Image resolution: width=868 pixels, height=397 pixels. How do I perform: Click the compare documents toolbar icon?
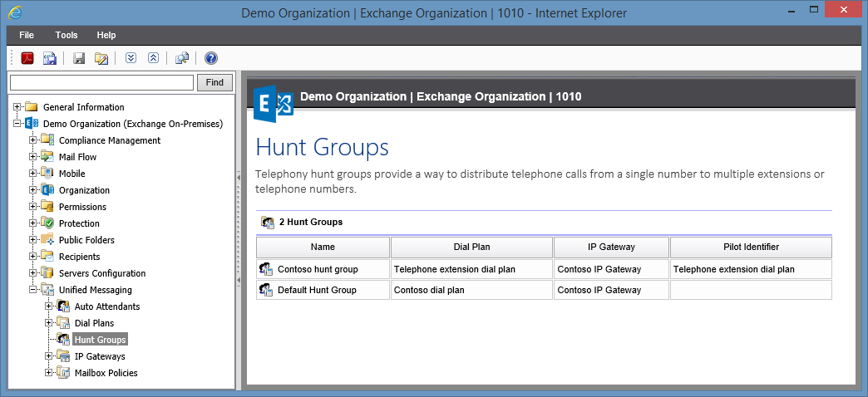[182, 58]
